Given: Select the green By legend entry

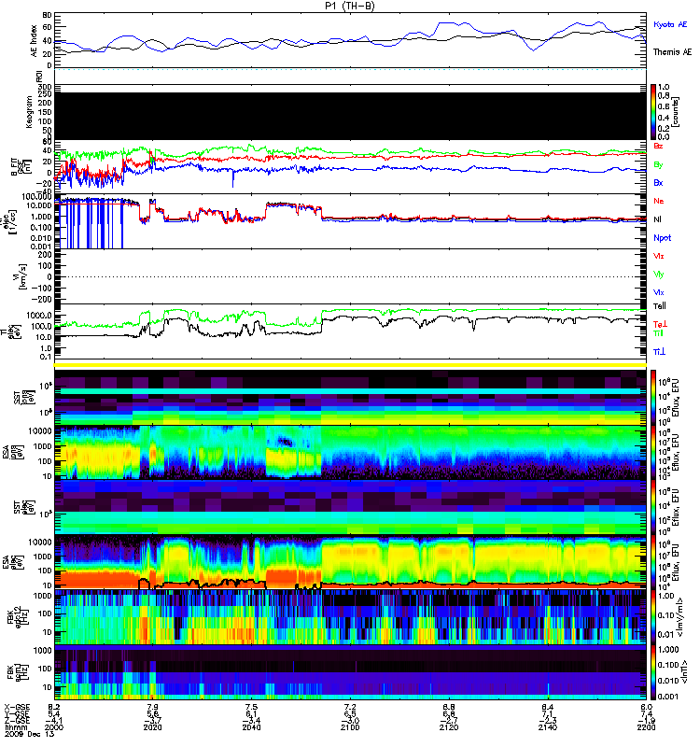Looking at the screenshot, I should pos(658,165).
